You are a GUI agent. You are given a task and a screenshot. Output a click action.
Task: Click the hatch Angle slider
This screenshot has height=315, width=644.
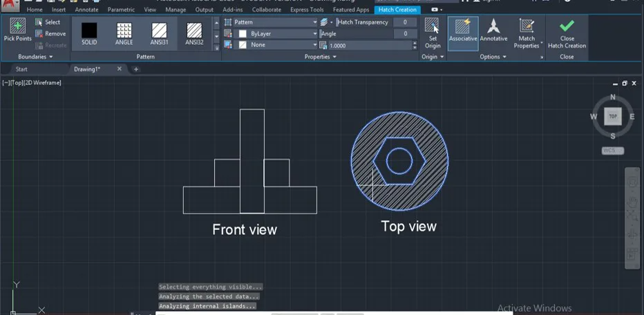[x=356, y=34]
